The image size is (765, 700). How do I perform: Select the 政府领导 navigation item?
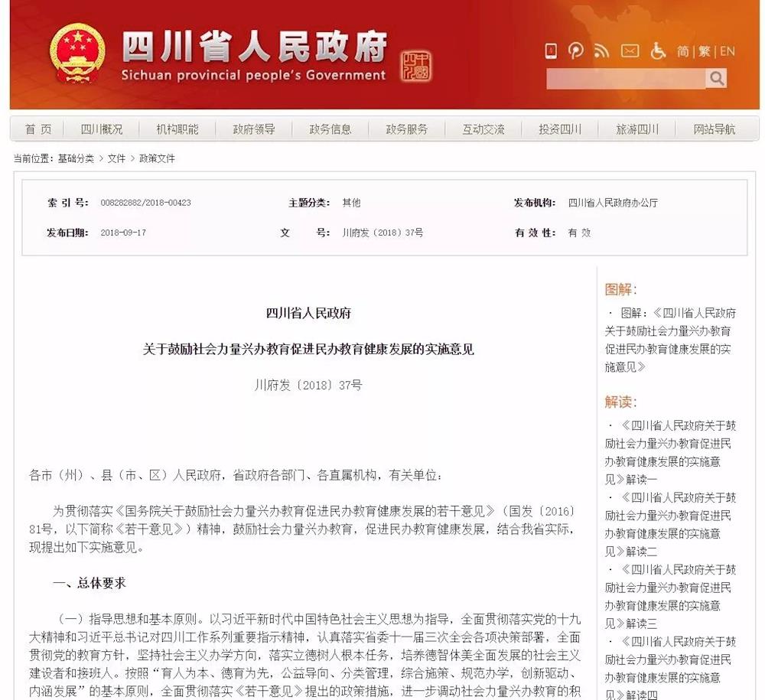click(x=254, y=129)
